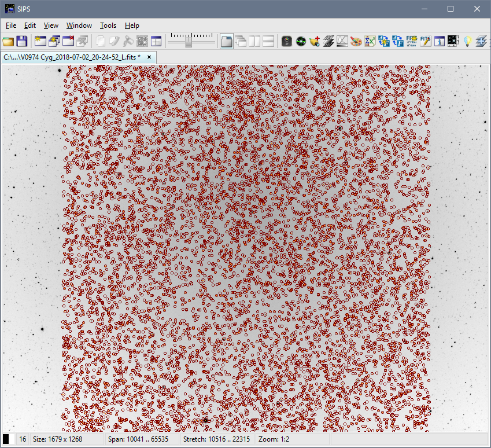Toggle horizontal stacked tile layout
This screenshot has height=448, width=491.
point(268,41)
